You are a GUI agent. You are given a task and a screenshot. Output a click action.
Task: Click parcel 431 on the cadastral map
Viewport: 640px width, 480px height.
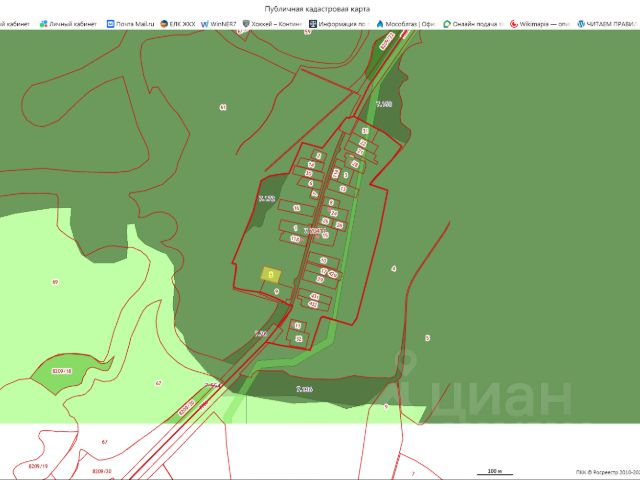pos(315,296)
